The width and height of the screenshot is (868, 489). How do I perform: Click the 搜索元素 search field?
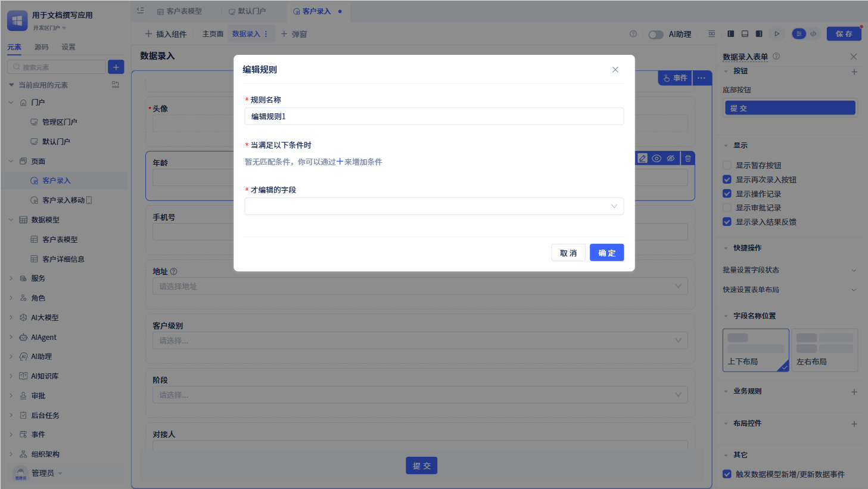(x=57, y=67)
